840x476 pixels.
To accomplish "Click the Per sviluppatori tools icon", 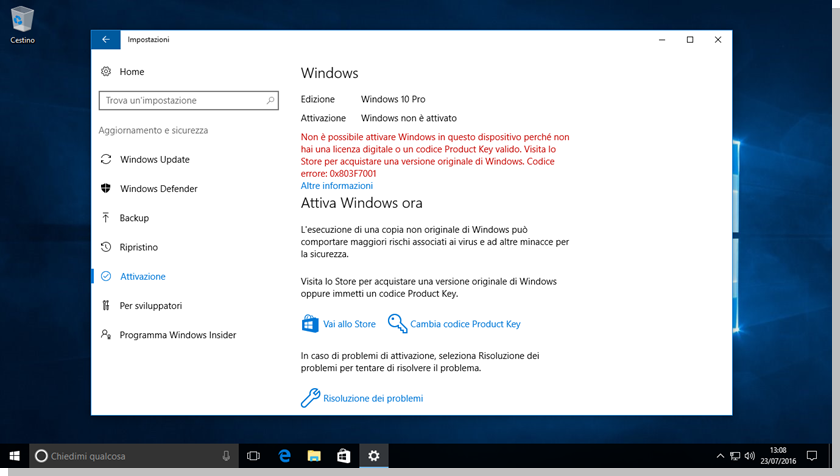I will (106, 305).
